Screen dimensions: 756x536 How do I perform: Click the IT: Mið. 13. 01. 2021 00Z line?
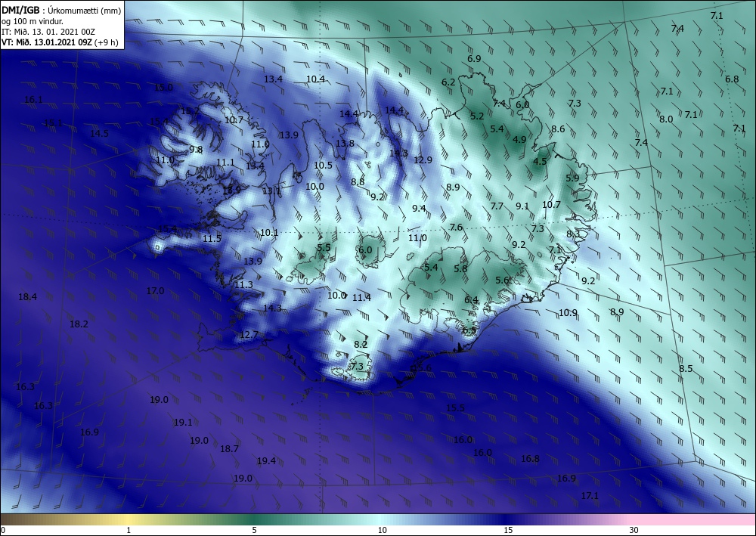pos(48,32)
